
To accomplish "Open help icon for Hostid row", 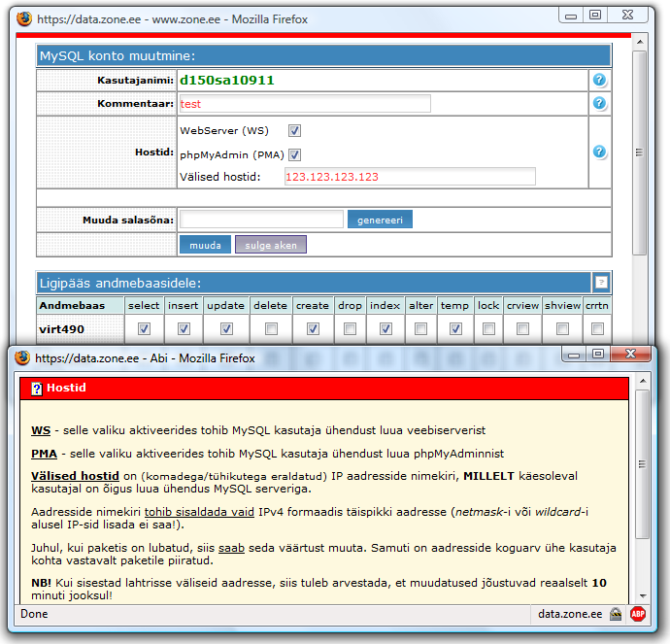I will [x=599, y=152].
